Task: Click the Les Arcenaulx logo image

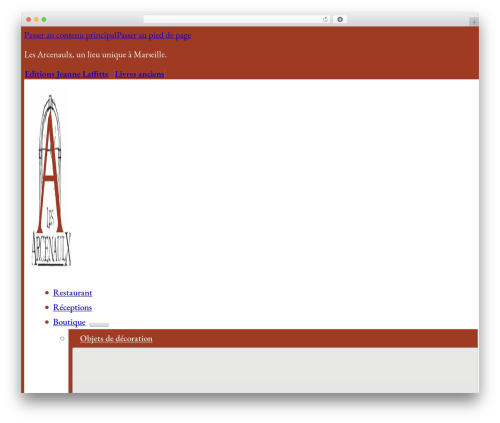Action: (x=51, y=180)
